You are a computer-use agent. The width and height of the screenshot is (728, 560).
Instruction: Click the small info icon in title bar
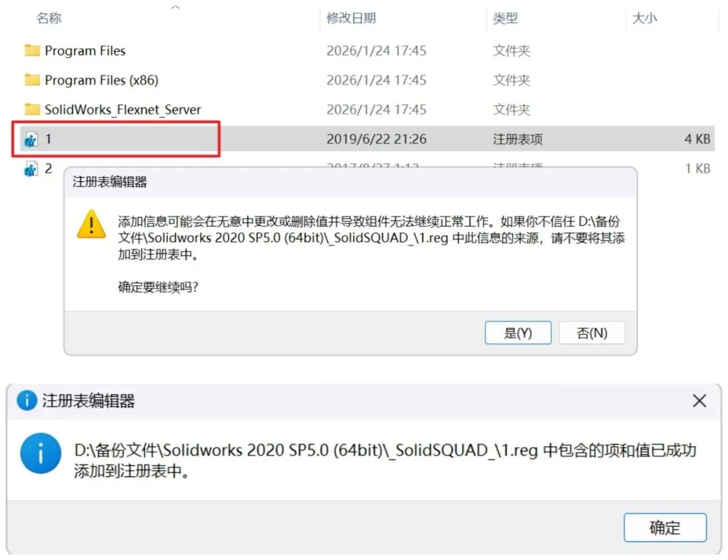point(27,400)
